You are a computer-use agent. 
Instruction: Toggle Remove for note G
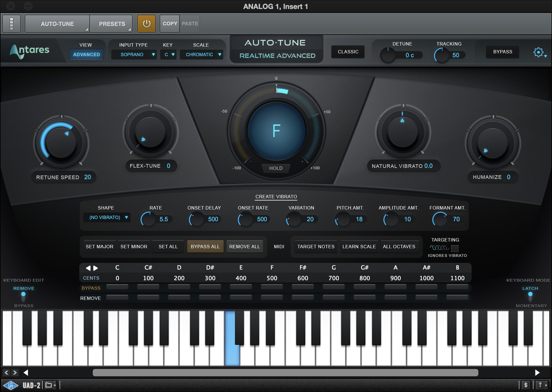334,297
